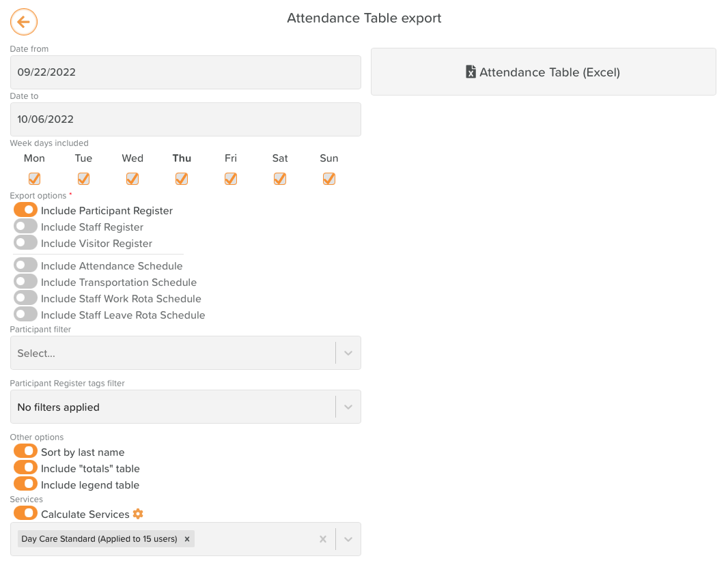Uncheck the Sunday checkbox

click(x=329, y=179)
